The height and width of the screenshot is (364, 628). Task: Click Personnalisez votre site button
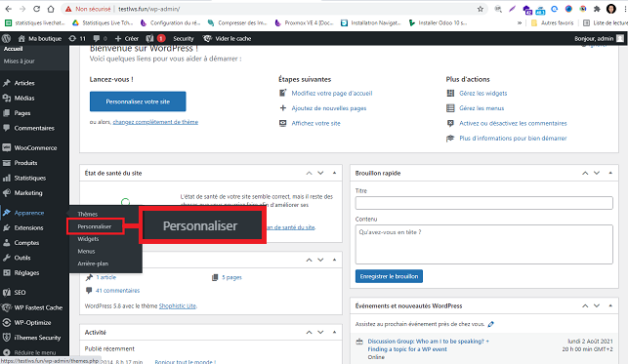(x=138, y=101)
